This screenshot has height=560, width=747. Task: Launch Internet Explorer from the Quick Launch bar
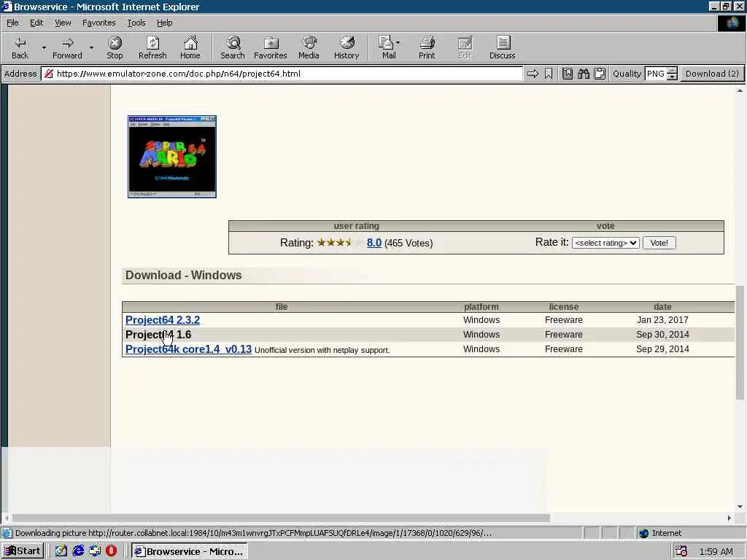[77, 551]
